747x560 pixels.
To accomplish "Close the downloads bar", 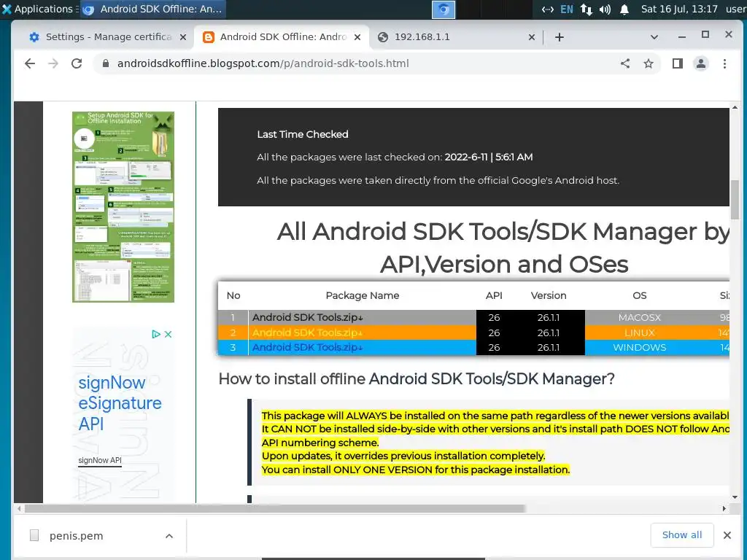I will coord(727,535).
